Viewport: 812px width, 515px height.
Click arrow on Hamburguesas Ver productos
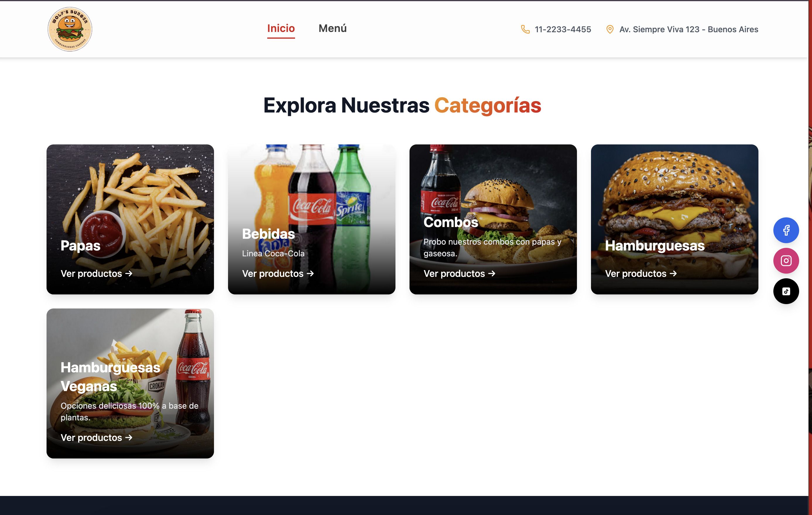tap(673, 273)
